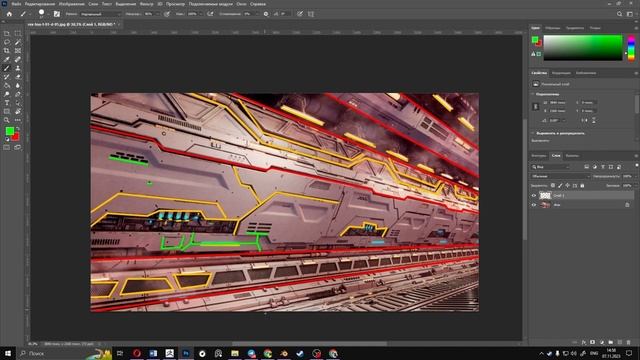Change the screen mode
This screenshot has width=640, height=360.
[x=18, y=147]
